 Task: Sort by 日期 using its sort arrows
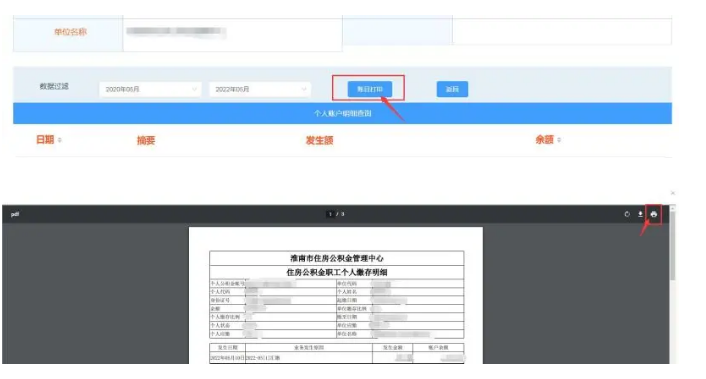point(59,140)
